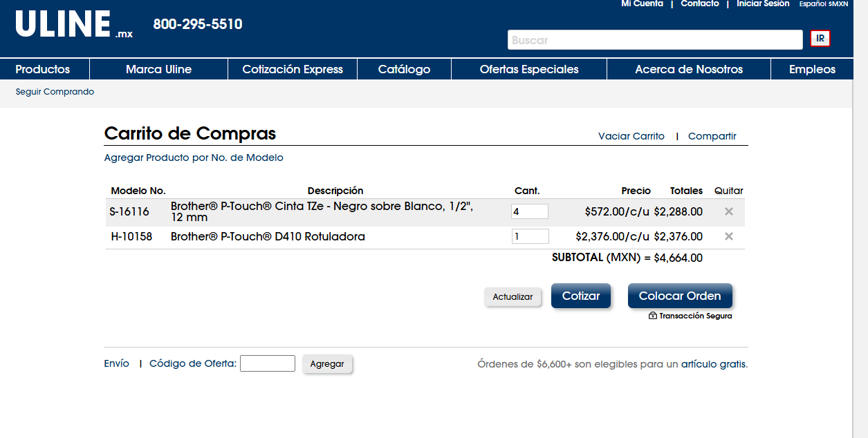Click Agregar Producto por No. de Modelo
This screenshot has height=438, width=868.
[x=194, y=158]
